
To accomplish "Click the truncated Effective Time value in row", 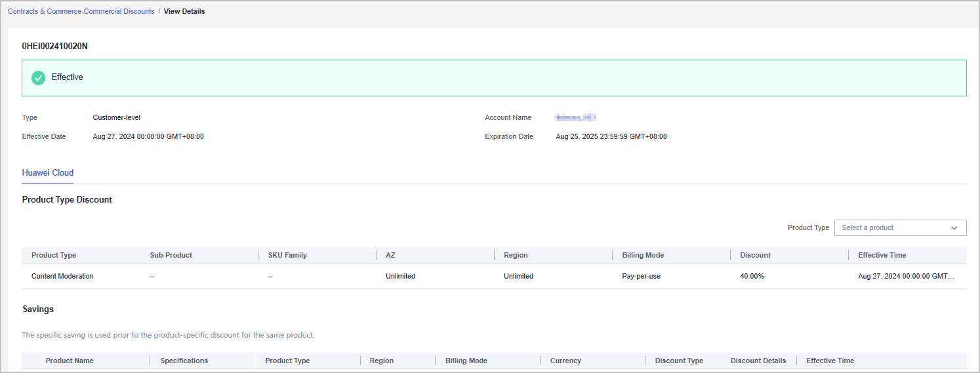I will coord(906,276).
